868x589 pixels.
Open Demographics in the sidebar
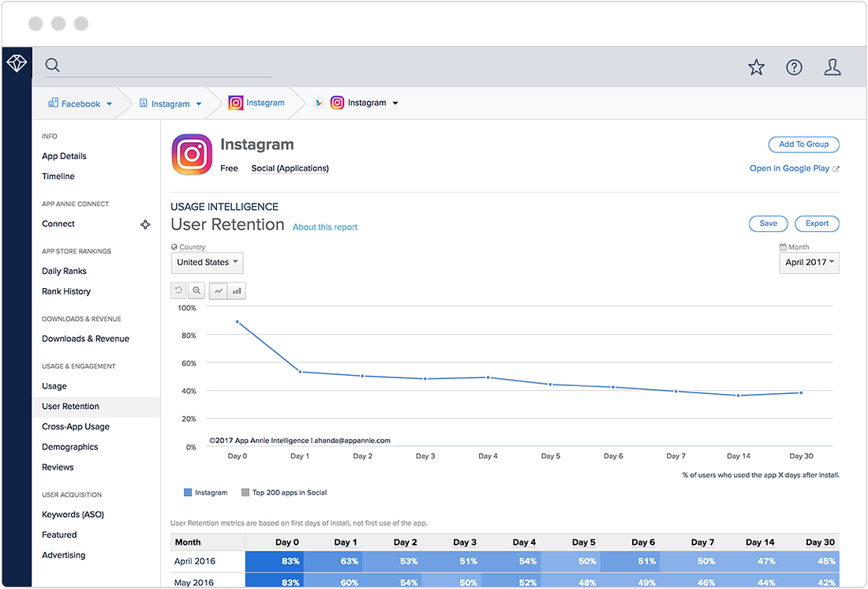coord(69,447)
